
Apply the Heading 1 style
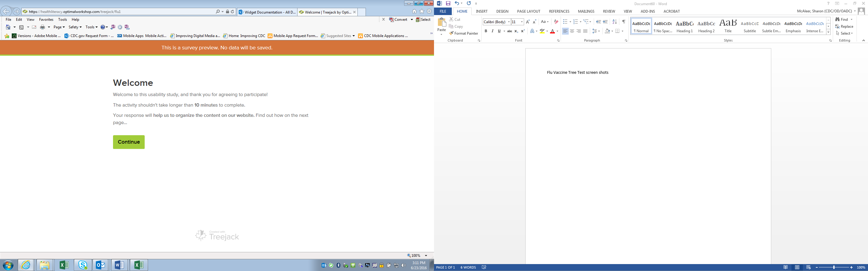point(684,26)
